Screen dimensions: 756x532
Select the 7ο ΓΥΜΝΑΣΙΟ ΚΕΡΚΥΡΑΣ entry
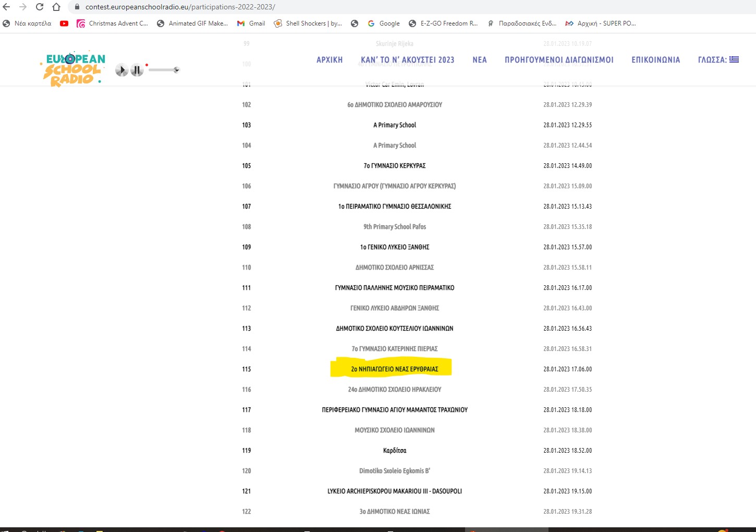(x=394, y=166)
